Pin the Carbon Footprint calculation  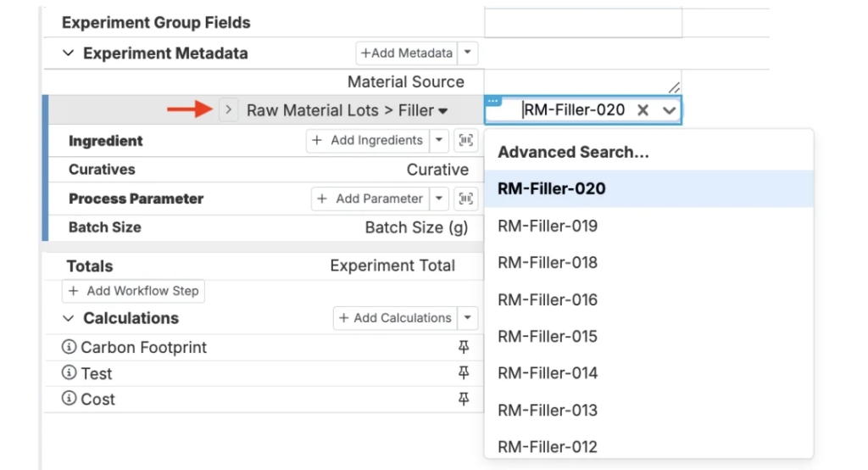coord(464,347)
